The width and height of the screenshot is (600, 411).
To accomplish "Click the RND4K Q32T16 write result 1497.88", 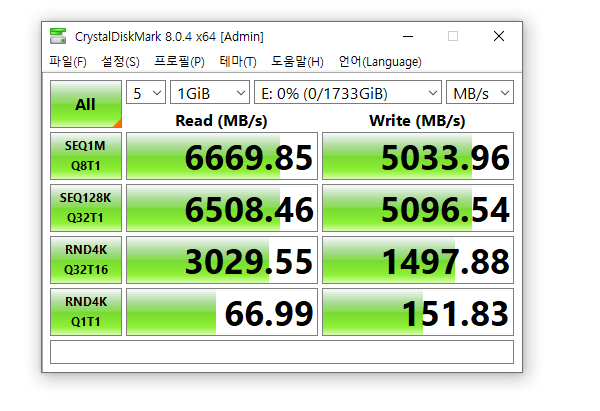I will click(418, 260).
